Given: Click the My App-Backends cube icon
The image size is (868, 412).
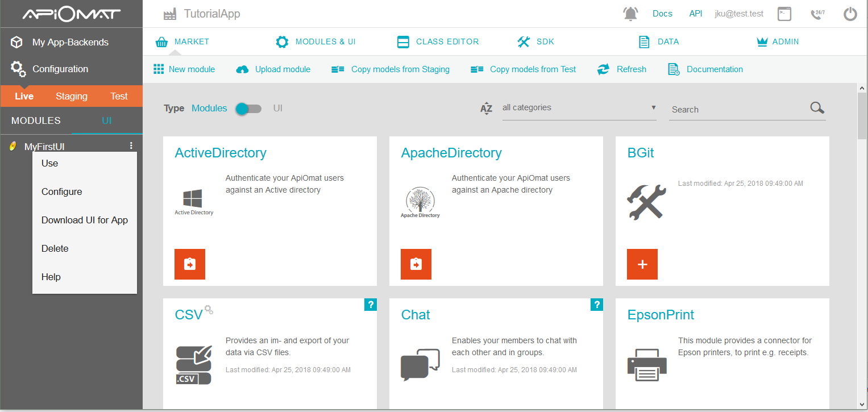Looking at the screenshot, I should (17, 42).
